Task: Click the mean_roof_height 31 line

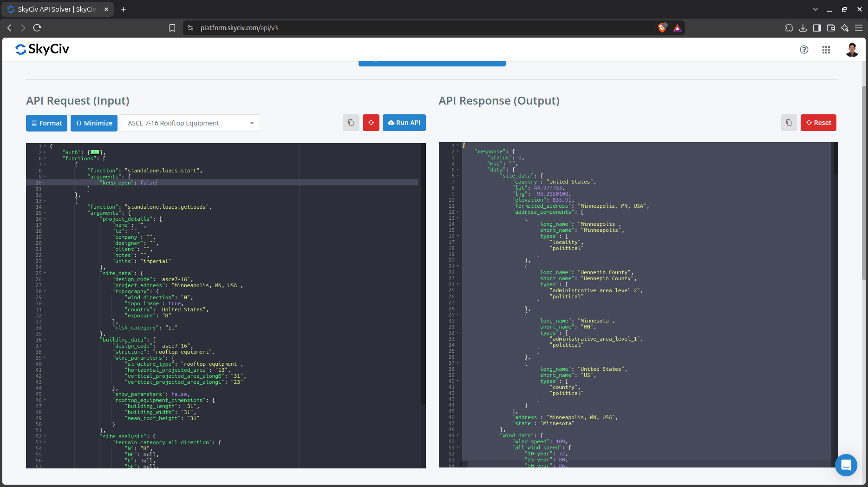Action: click(162, 418)
